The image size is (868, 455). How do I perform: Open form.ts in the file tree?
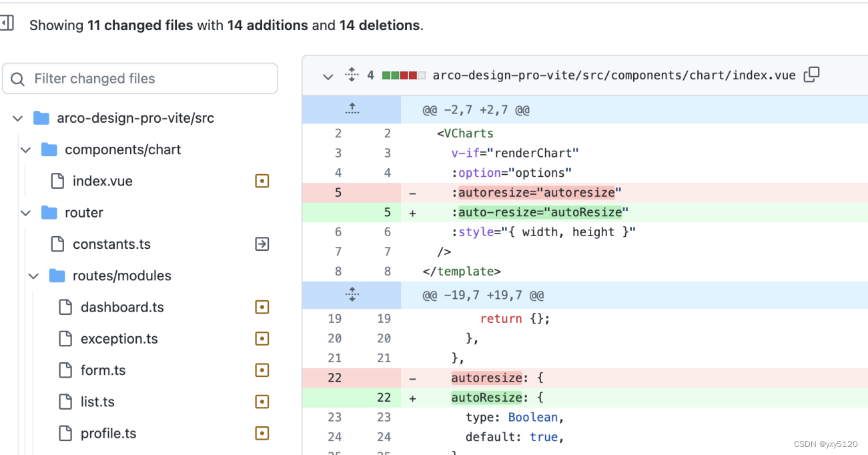(103, 370)
